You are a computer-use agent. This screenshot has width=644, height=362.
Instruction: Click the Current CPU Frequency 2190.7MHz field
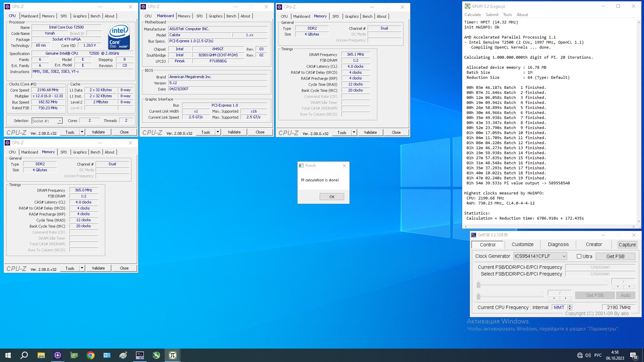point(619,307)
